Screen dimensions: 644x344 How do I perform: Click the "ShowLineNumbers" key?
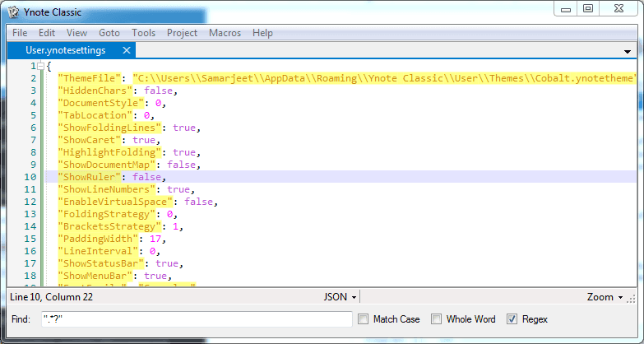pos(107,189)
